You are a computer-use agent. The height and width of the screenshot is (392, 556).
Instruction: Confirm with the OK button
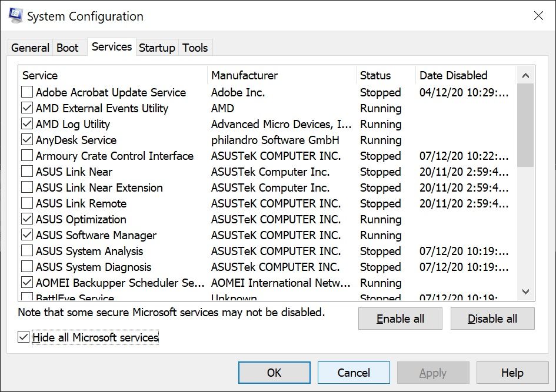point(274,373)
